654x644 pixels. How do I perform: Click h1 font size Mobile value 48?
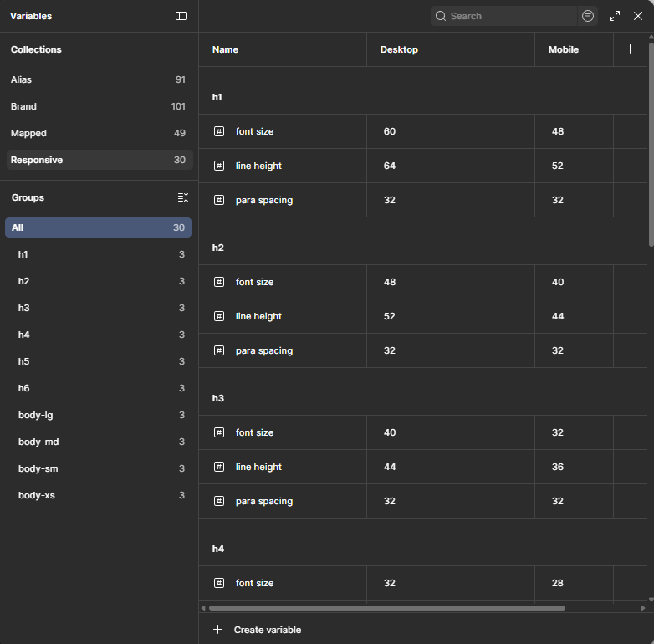pos(574,131)
